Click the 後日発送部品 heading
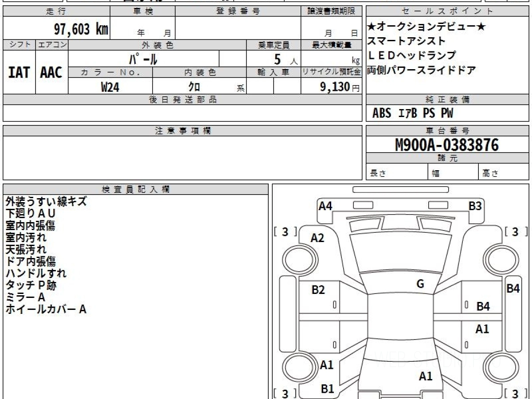The width and height of the screenshot is (532, 399). point(182,100)
